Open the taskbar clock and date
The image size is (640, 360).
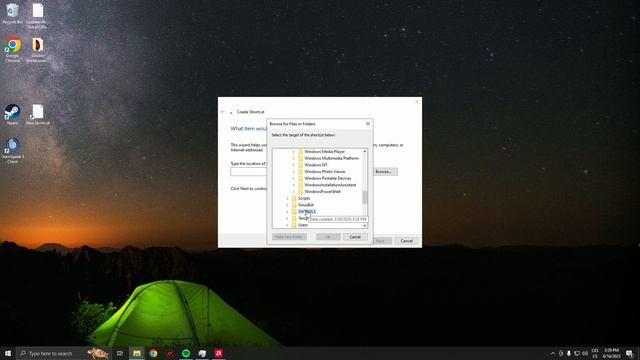[x=611, y=353]
